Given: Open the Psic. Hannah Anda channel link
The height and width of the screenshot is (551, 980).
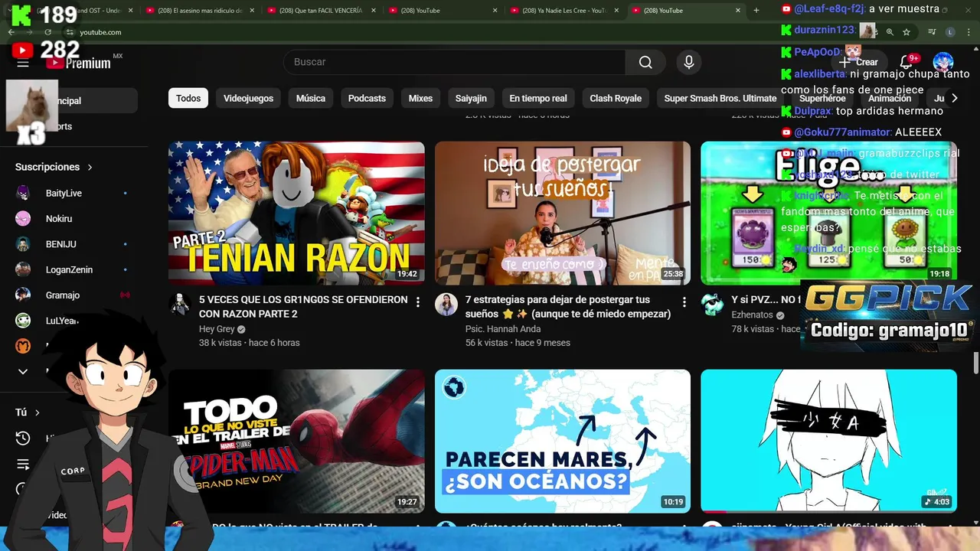Looking at the screenshot, I should tap(503, 329).
